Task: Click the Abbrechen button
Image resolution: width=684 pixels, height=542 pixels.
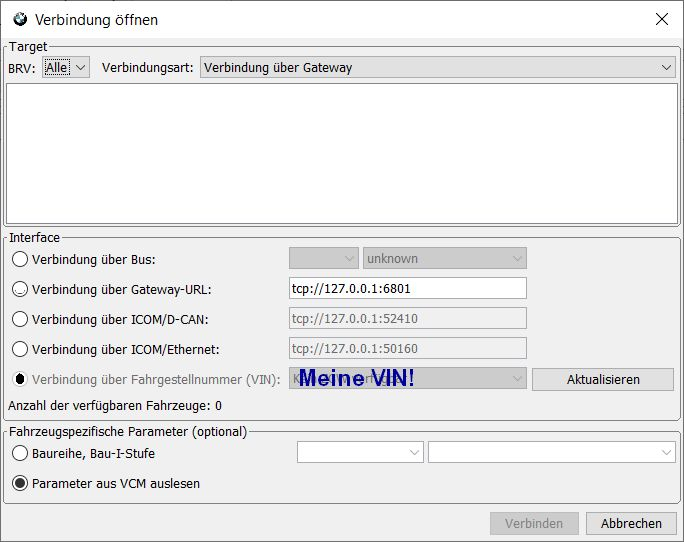Action: 631,523
